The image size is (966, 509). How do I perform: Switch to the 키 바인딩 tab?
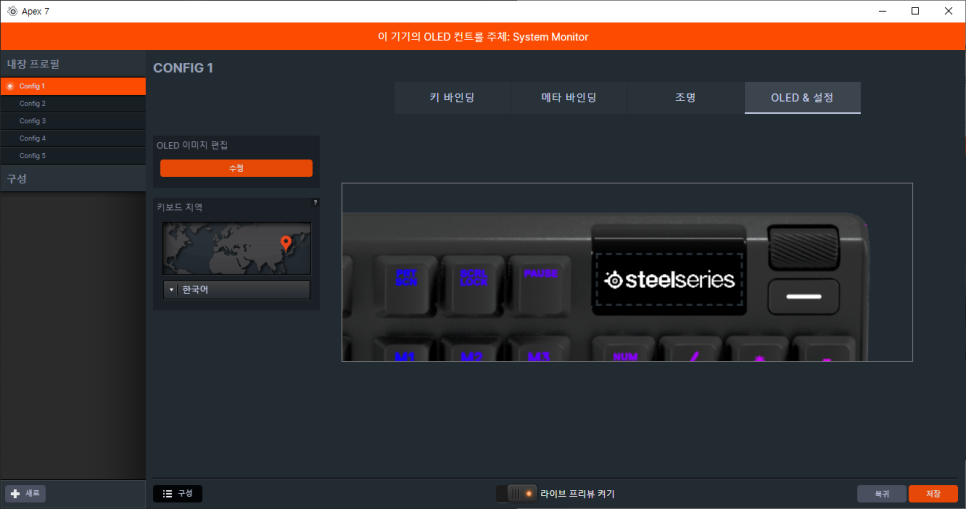click(x=452, y=97)
